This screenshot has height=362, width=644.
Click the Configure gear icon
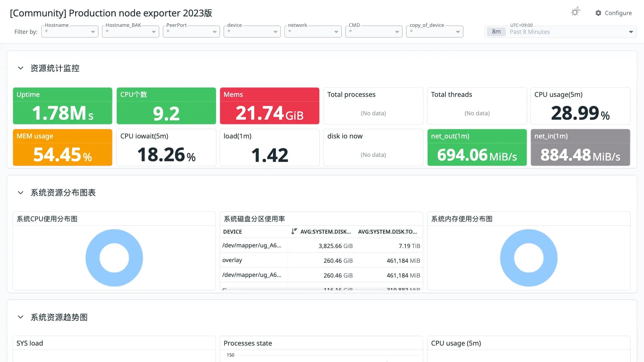tap(598, 13)
